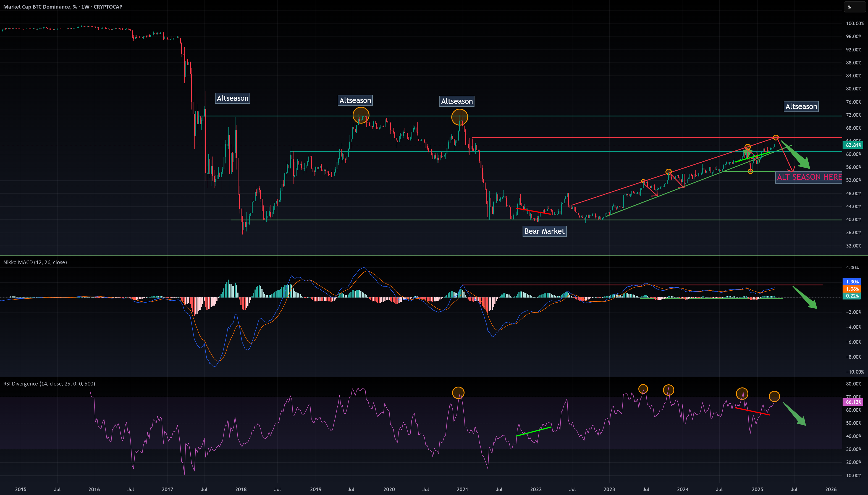Select the rightmost Altseason label

point(801,106)
